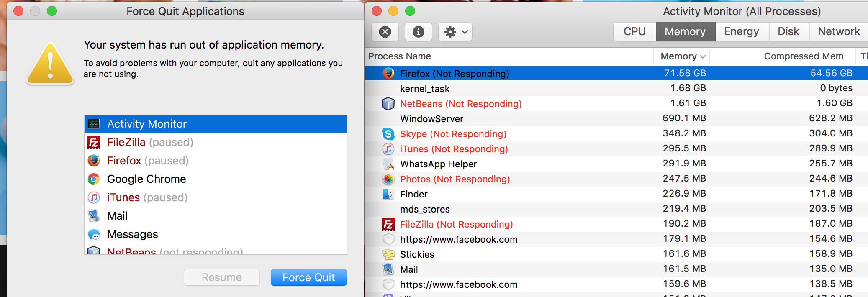Select the Firefox (Not Responding) process name
This screenshot has width=868, height=297.
click(x=455, y=74)
